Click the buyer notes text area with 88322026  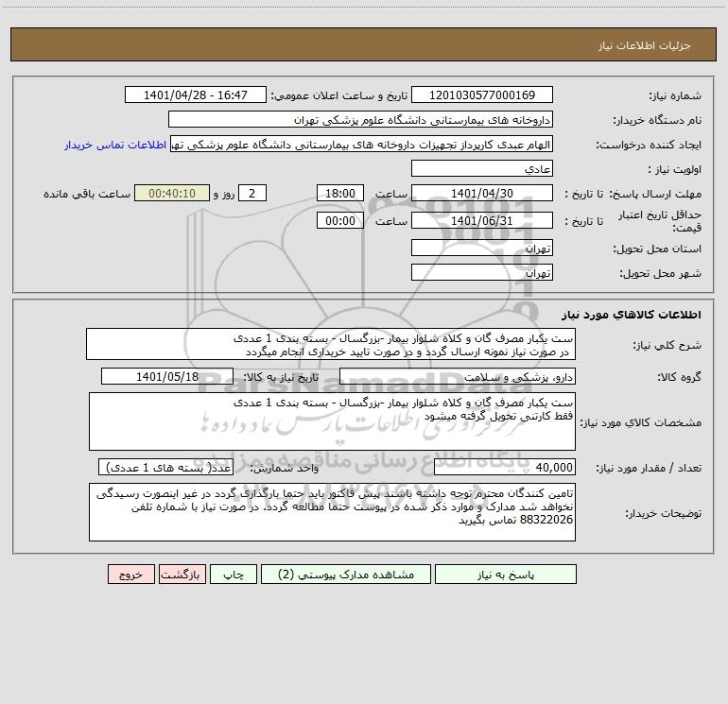(x=332, y=512)
